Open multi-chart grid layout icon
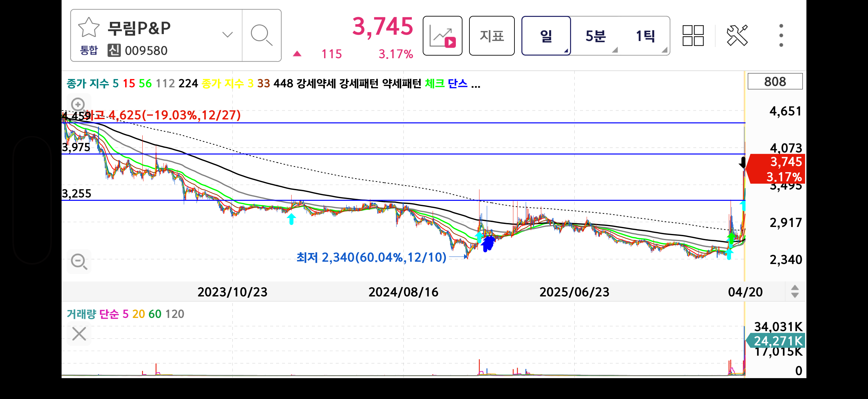The height and width of the screenshot is (399, 868). (693, 35)
